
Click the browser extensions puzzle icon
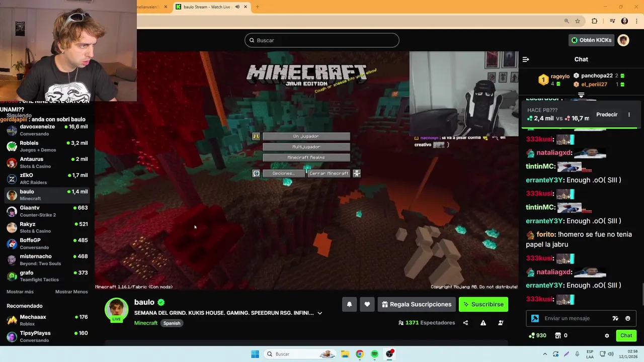(594, 21)
